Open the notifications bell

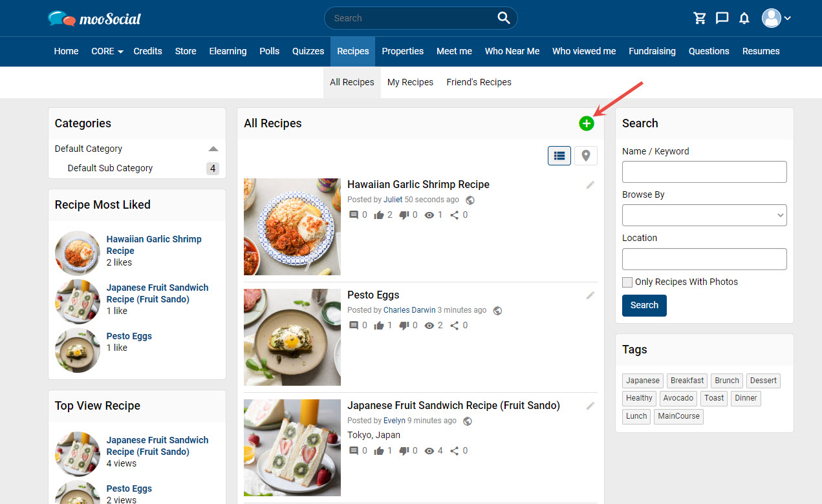click(744, 18)
